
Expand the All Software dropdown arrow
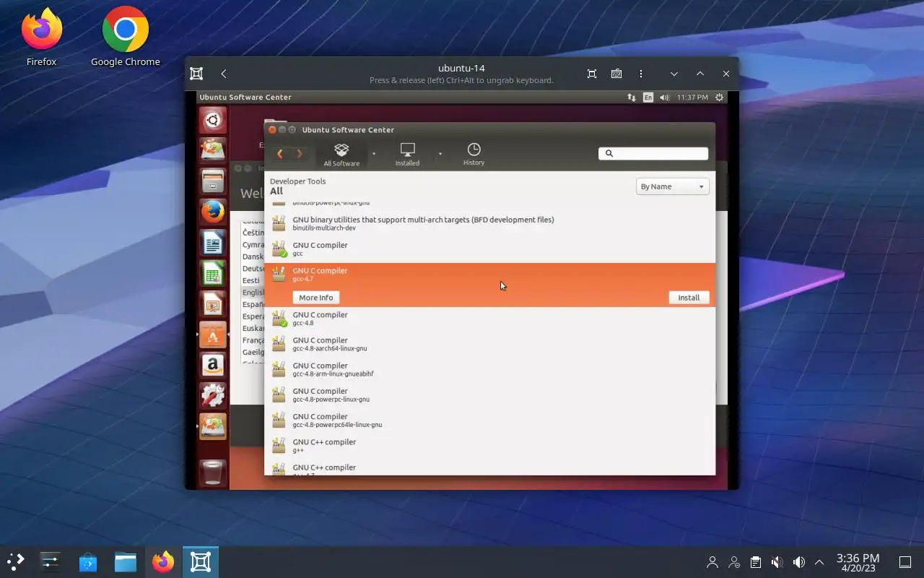(x=374, y=154)
